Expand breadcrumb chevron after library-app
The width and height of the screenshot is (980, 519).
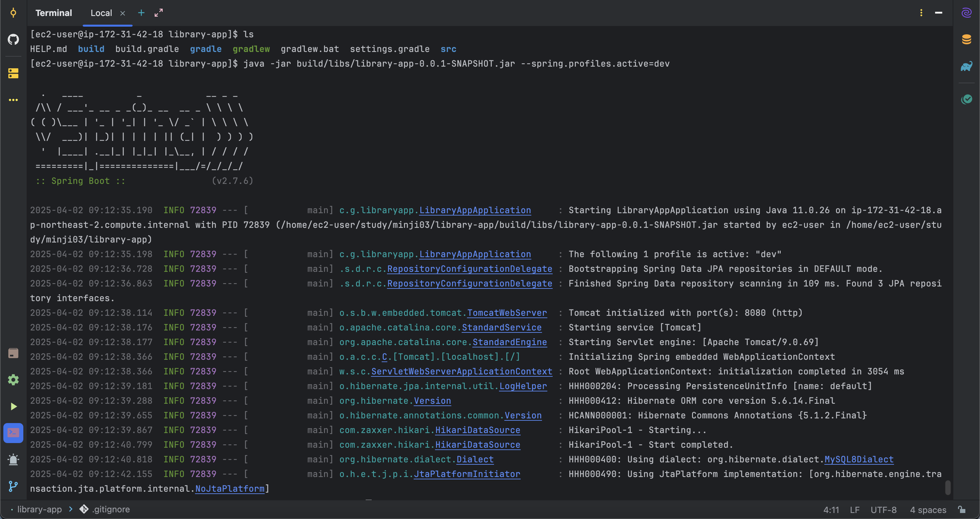coord(71,509)
